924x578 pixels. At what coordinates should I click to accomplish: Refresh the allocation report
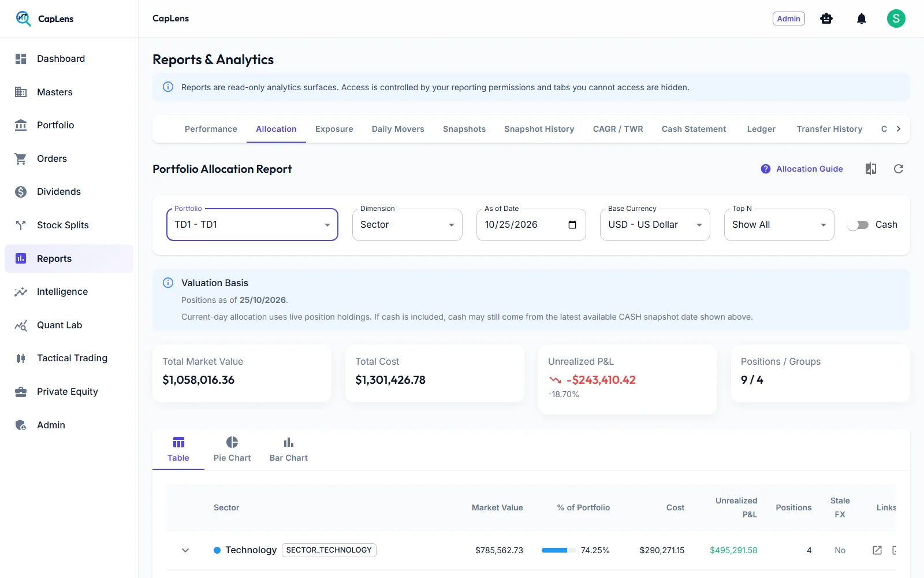tap(899, 169)
